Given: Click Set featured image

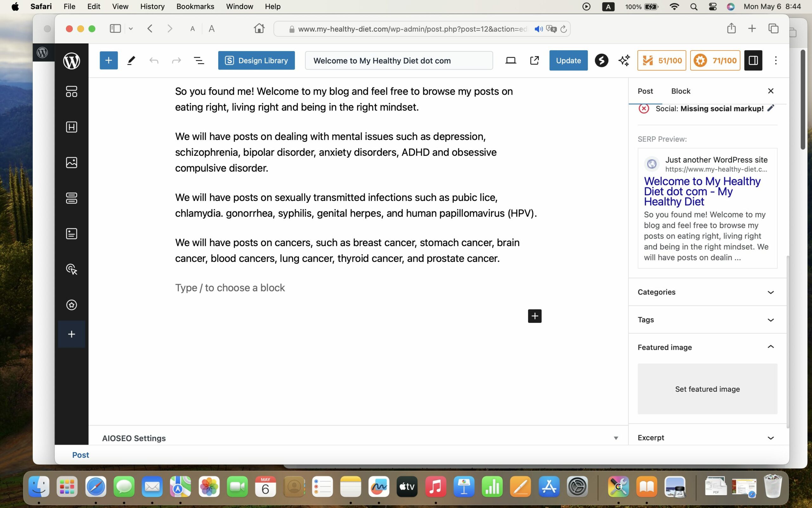Looking at the screenshot, I should [707, 389].
